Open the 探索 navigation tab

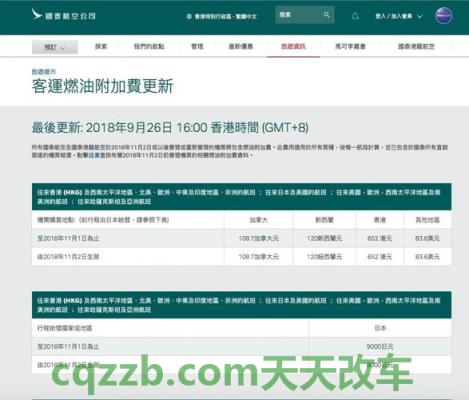click(101, 46)
